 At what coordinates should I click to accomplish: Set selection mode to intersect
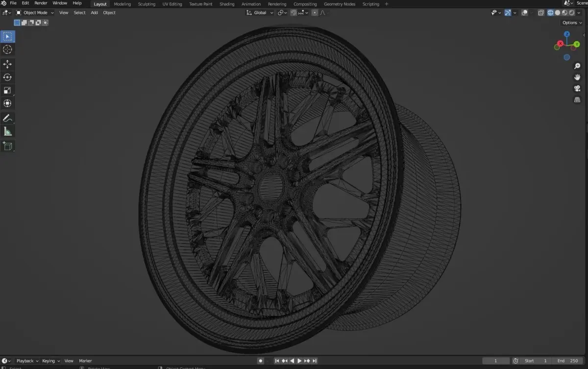click(x=45, y=23)
